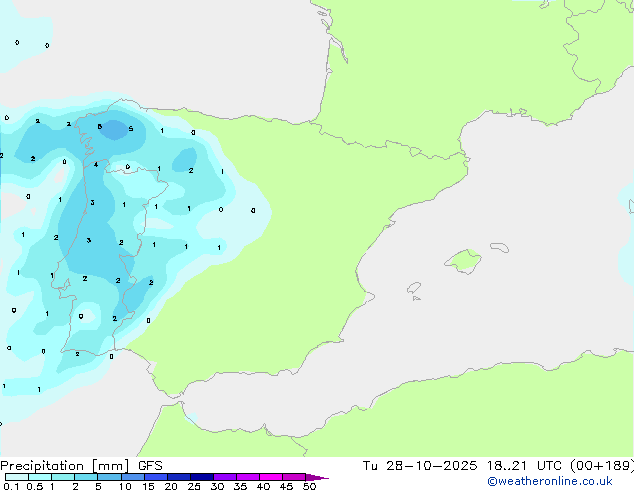Click the 'Tu 28-10-2025' date text
Screen dimensions: 634x490
[420, 466]
